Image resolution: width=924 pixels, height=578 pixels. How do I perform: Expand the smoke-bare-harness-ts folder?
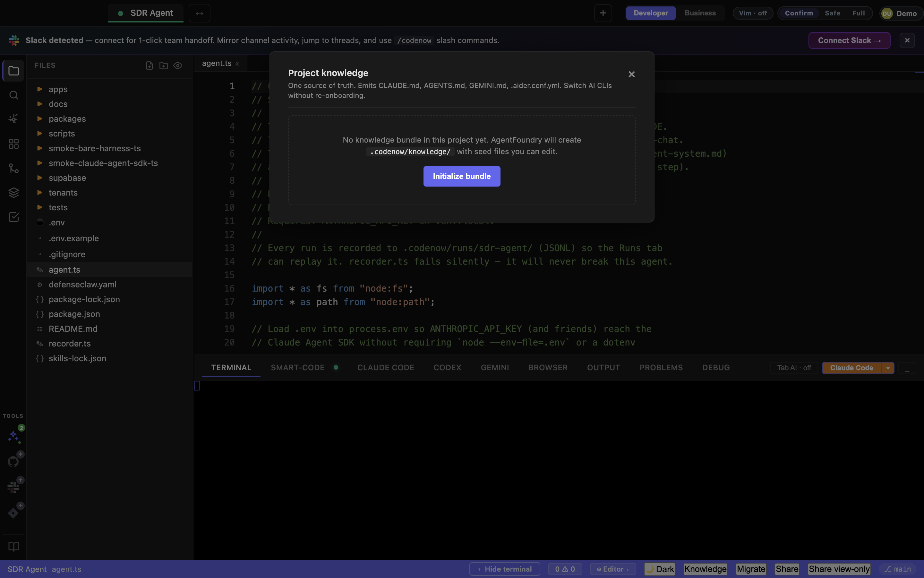(109, 148)
